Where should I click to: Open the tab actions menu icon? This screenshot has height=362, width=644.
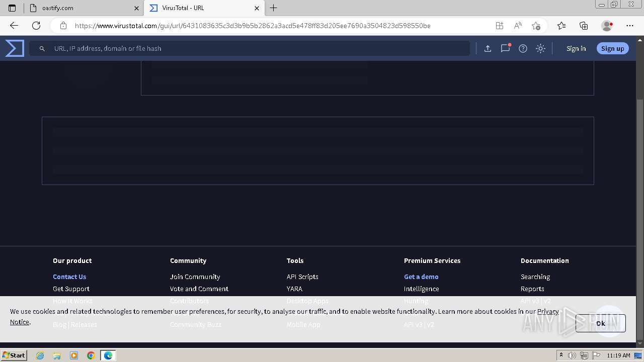tap(12, 8)
